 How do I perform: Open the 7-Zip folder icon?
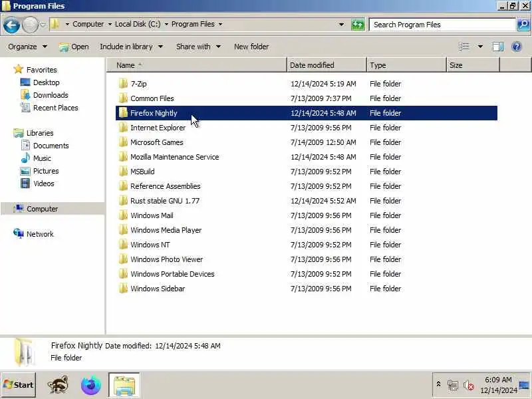123,84
